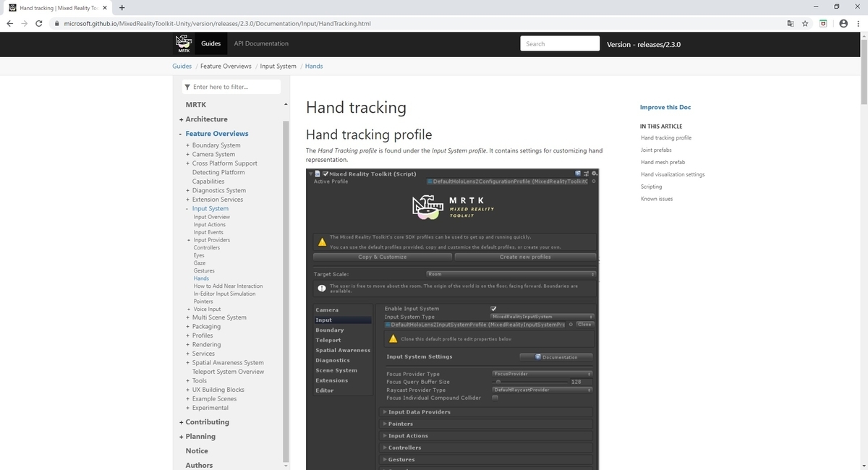
Task: Open UX Building Blocks in sidebar
Action: point(218,390)
